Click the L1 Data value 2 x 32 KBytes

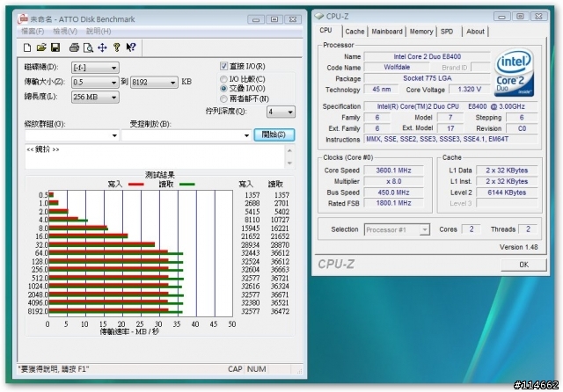[507, 171]
